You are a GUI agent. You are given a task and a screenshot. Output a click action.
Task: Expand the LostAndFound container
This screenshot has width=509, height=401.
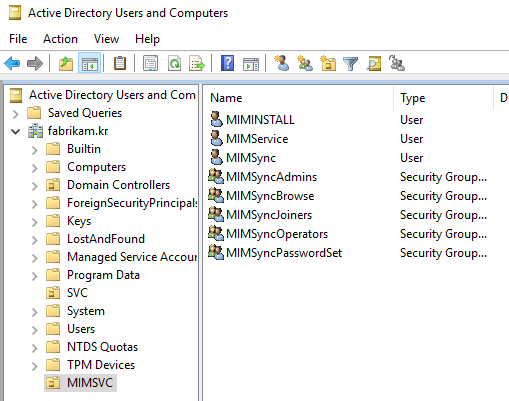(x=34, y=240)
